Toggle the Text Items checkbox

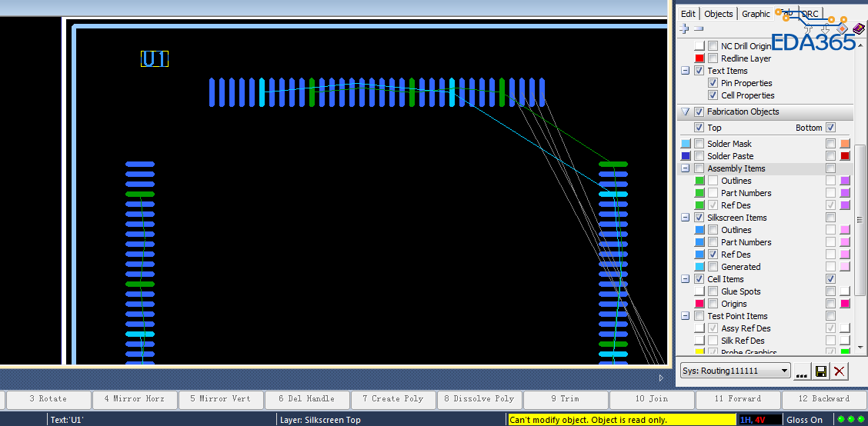click(699, 71)
